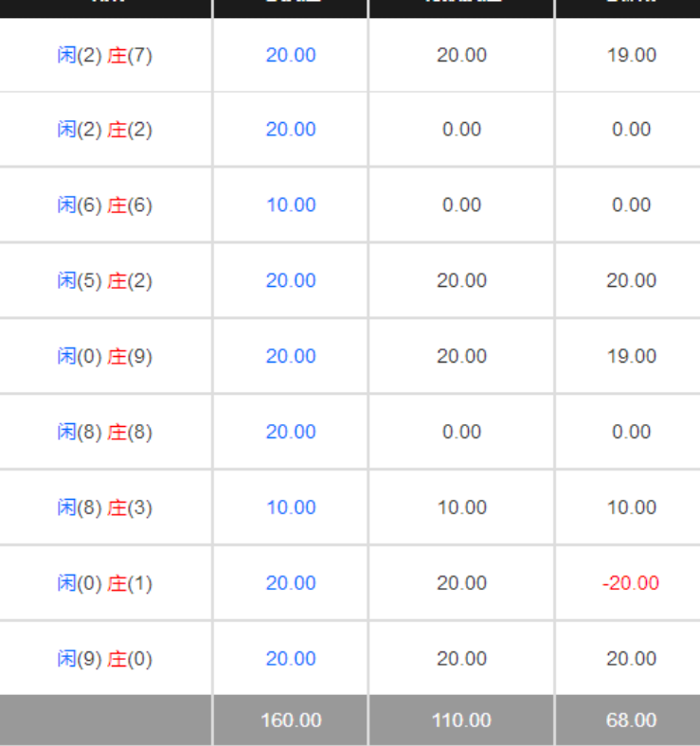
Task: Click blue 20.00 in 闲(0) 庄(1) row
Action: pos(291,583)
